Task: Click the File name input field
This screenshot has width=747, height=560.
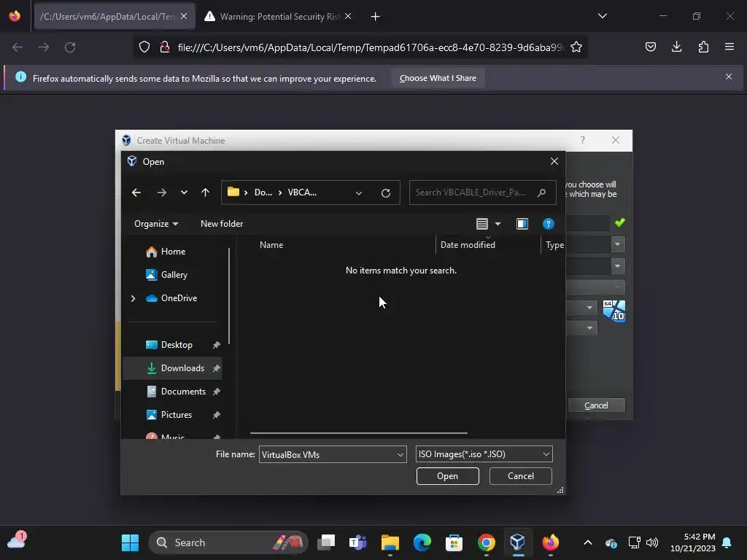Action: [x=328, y=454]
